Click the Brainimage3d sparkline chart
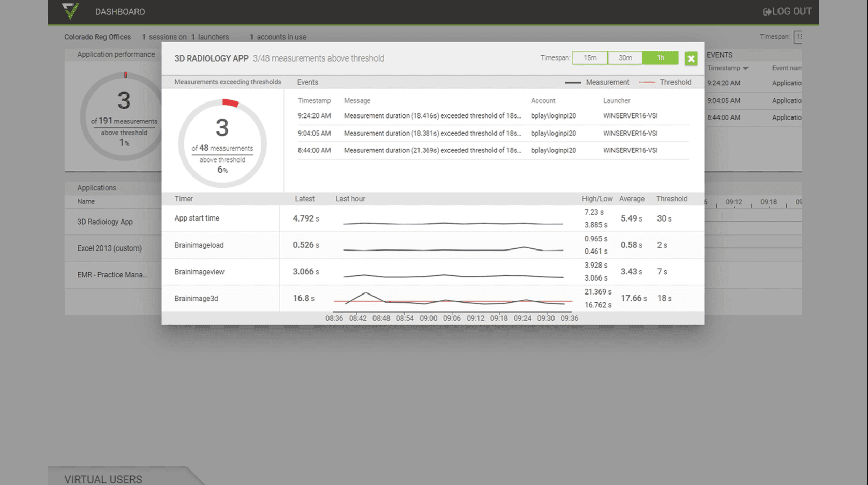The width and height of the screenshot is (868, 485). pyautogui.click(x=453, y=299)
